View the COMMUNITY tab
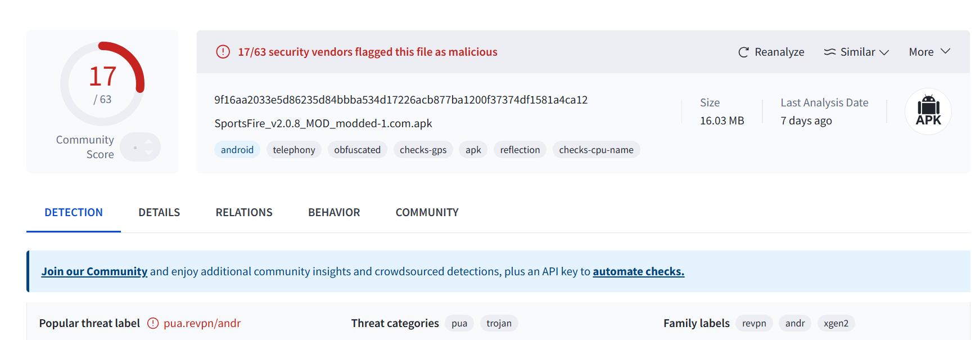This screenshot has width=980, height=340. pos(427,212)
